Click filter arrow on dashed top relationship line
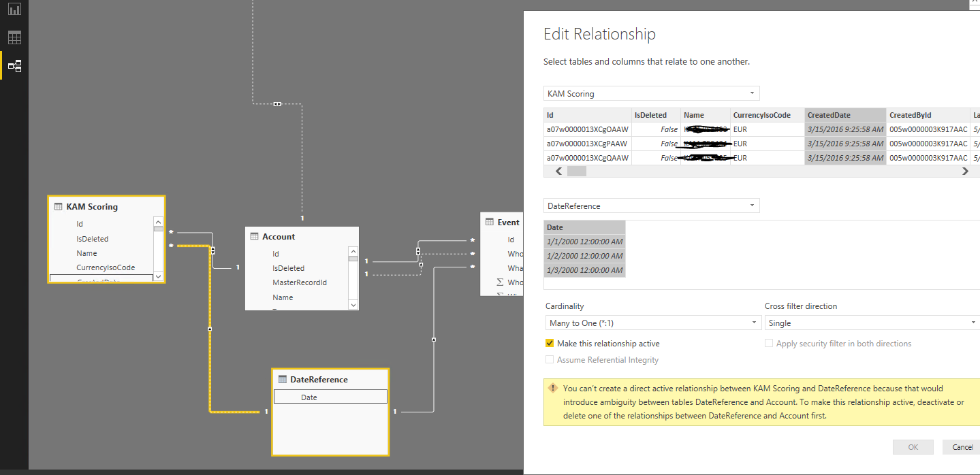Screen dimensions: 980x475 tap(277, 104)
